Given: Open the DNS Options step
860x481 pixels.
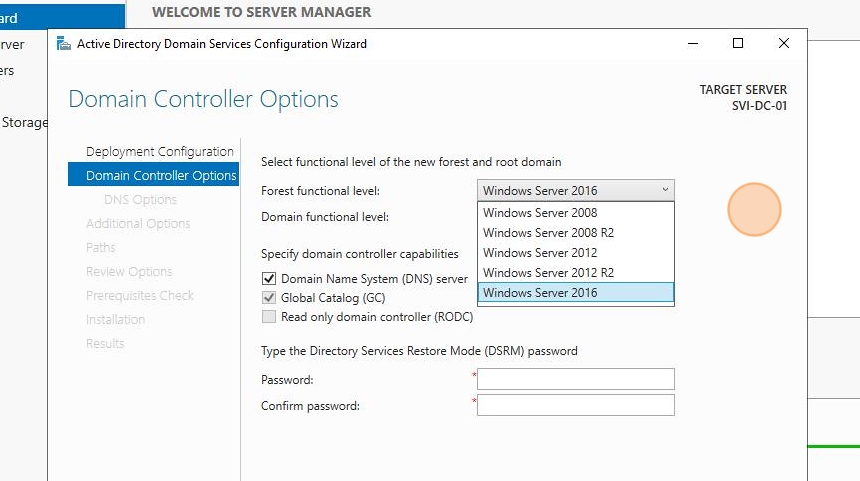Looking at the screenshot, I should [x=140, y=200].
